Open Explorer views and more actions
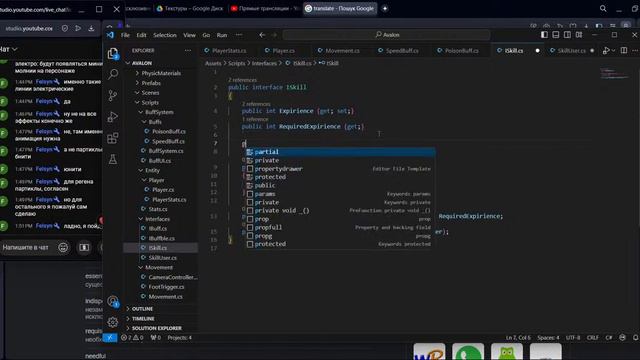Screen dimensions: 640x360 (x=188, y=50)
